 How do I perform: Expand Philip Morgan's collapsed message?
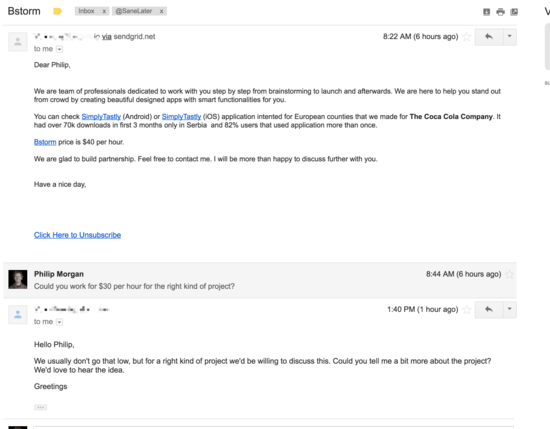[x=260, y=280]
